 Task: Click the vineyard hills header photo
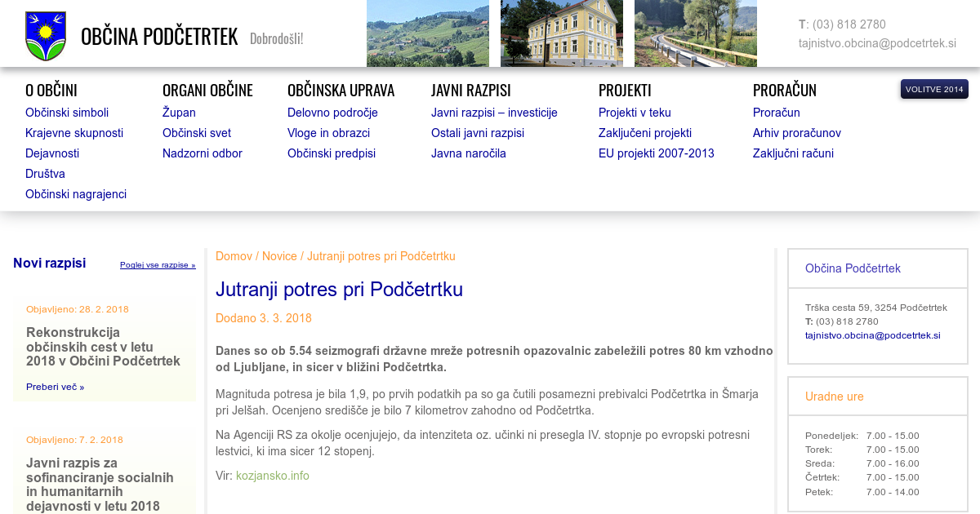click(x=427, y=33)
